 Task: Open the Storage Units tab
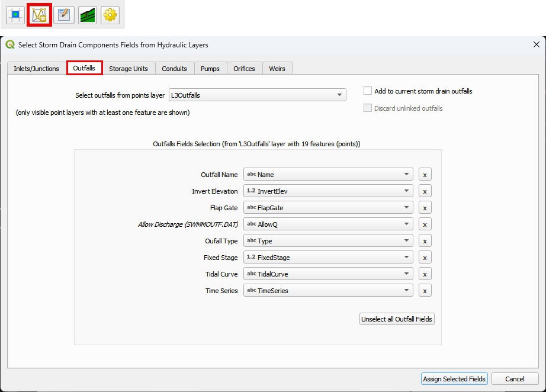tap(129, 69)
